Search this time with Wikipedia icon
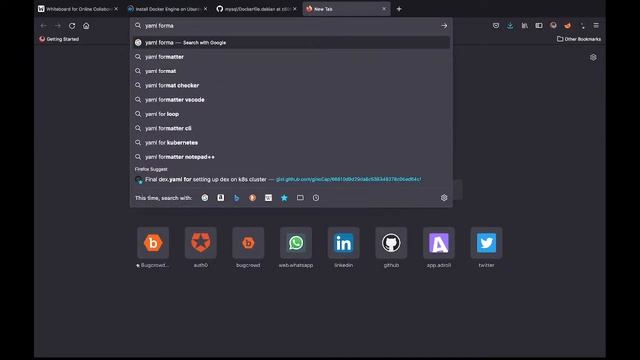The height and width of the screenshot is (360, 640). [268, 198]
